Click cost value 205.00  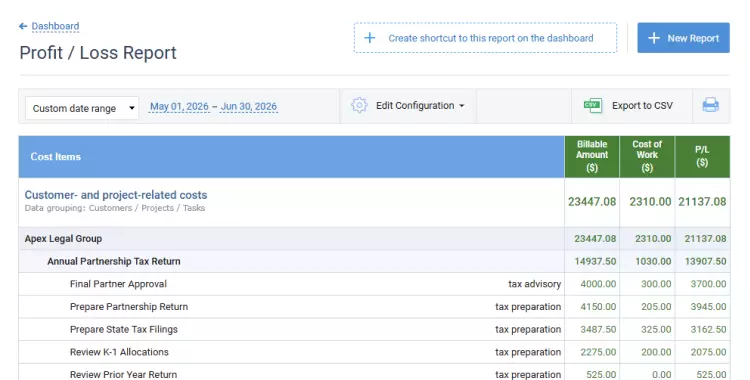656,307
